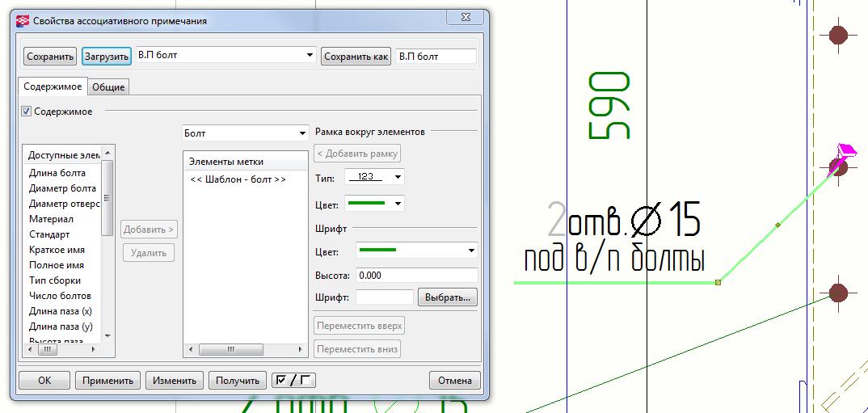Click the под в/п болты note text
868x413 pixels.
(x=614, y=260)
